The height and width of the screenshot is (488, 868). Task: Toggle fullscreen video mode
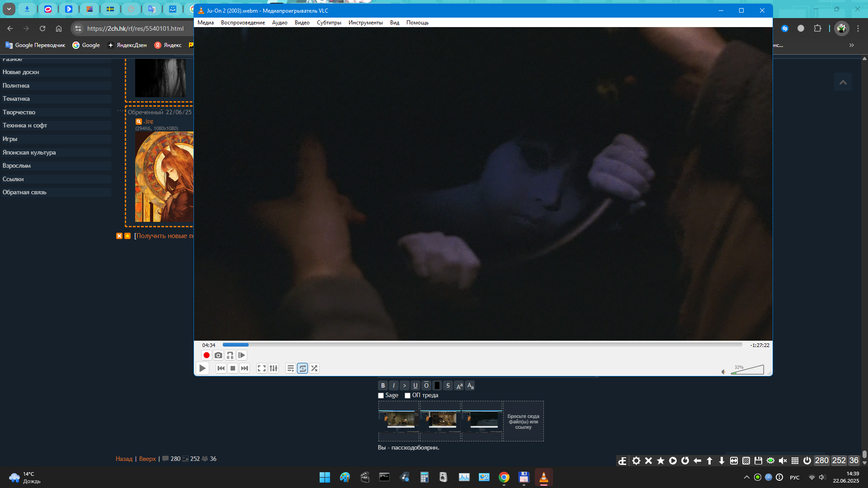pyautogui.click(x=262, y=369)
